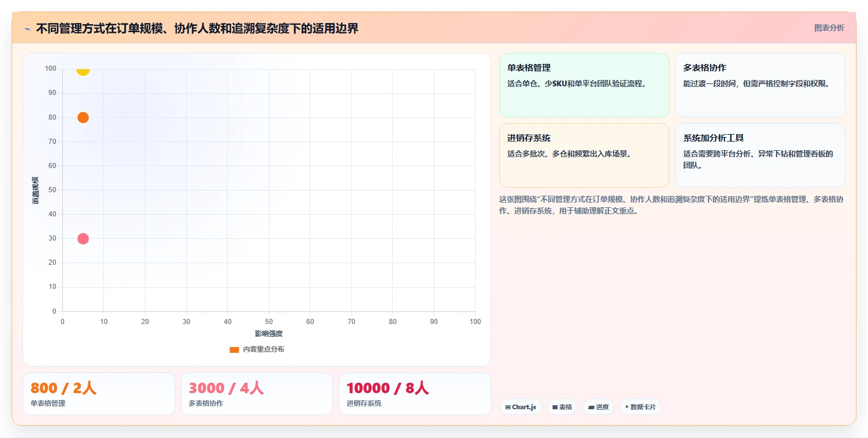Screen dimensions: 868x438
Task: Click x-axis tick label 50
Action: click(x=269, y=322)
